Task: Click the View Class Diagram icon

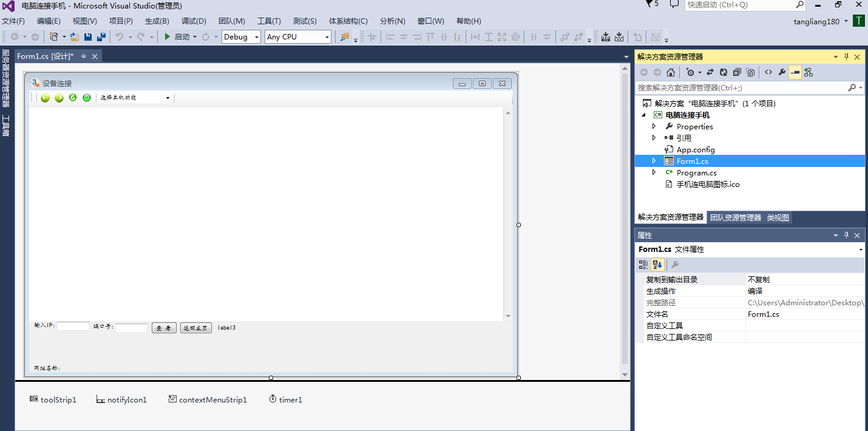Action: 809,72
